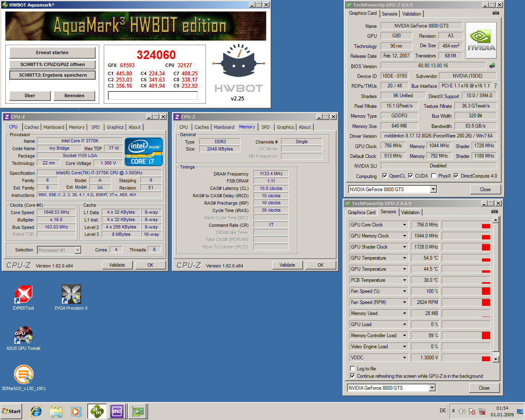Click the camera icon in GPU-Z Sensors window
Viewport: 525px width, 420px height.
494,212
